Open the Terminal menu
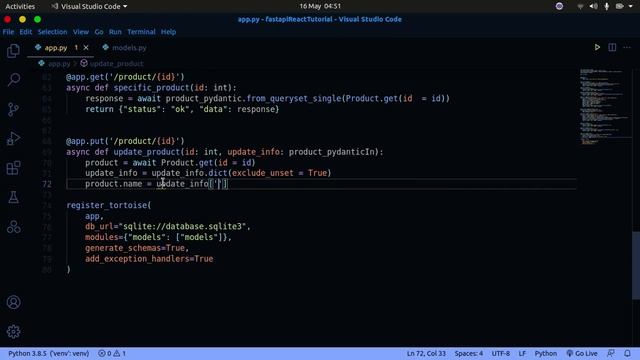 141,32
